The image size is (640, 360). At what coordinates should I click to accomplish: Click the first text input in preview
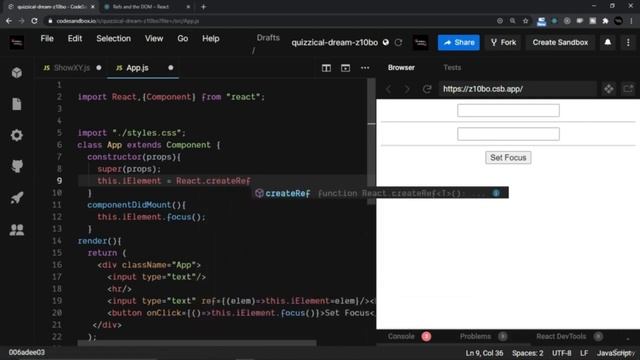(508, 110)
